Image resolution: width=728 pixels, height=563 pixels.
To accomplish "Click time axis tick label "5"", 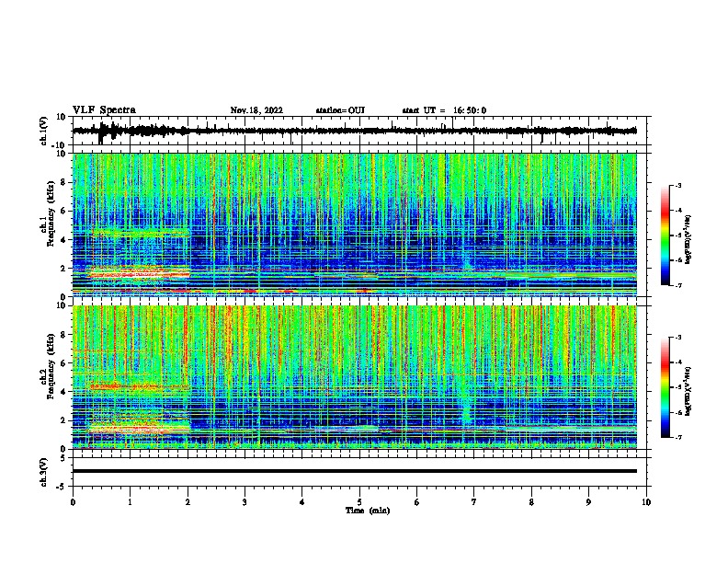I will [359, 502].
